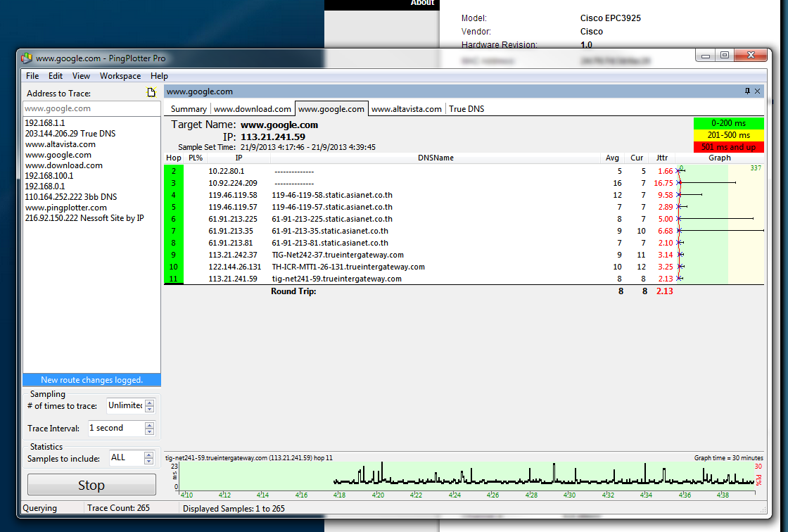
Task: Click Trace Count: 265 in the status bar
Action: 119,508
